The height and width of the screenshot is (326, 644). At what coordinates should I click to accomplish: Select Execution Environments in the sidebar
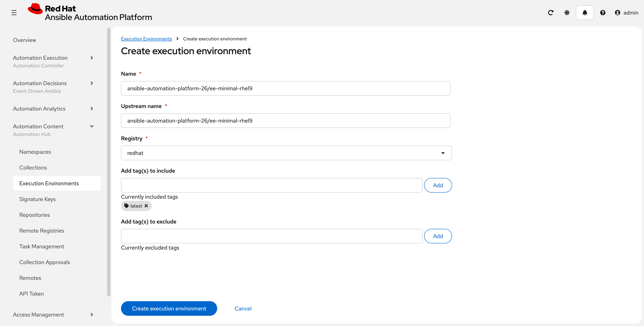point(49,183)
